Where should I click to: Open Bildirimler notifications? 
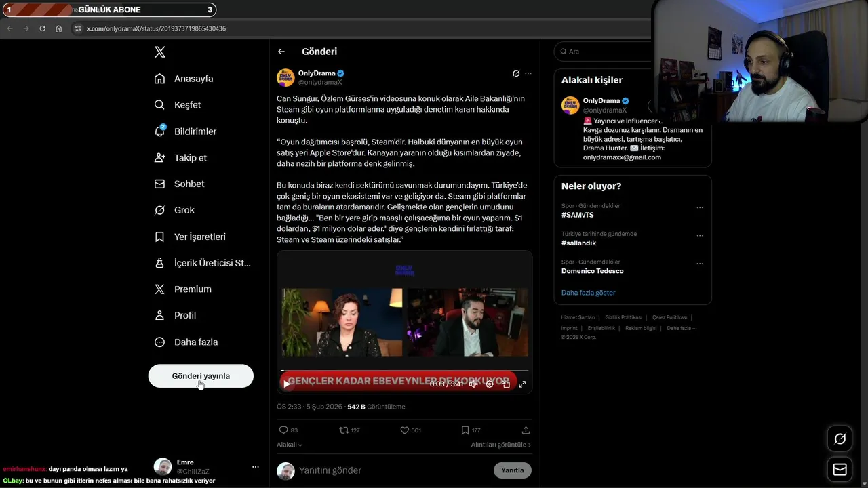pyautogui.click(x=185, y=131)
